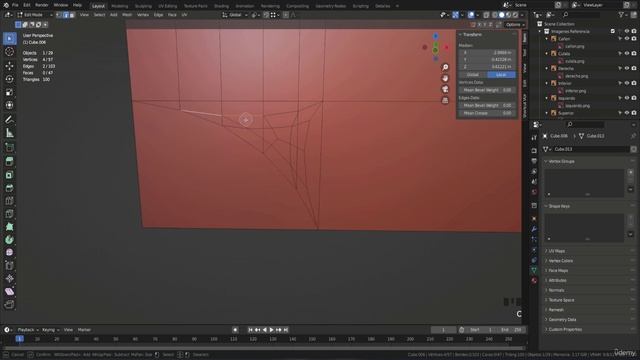
Task: Open Modifier properties wrench tab
Action: (534, 229)
